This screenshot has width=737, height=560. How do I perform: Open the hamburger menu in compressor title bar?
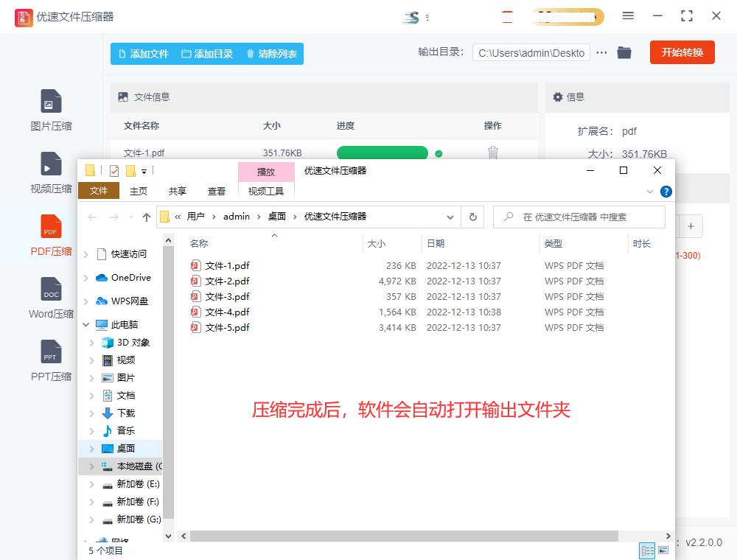(x=628, y=16)
